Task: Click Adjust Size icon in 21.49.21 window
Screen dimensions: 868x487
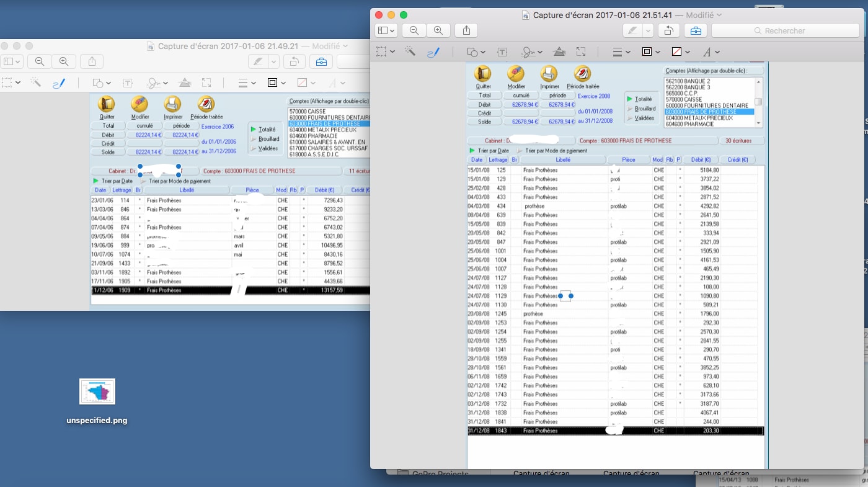Action: pos(206,83)
